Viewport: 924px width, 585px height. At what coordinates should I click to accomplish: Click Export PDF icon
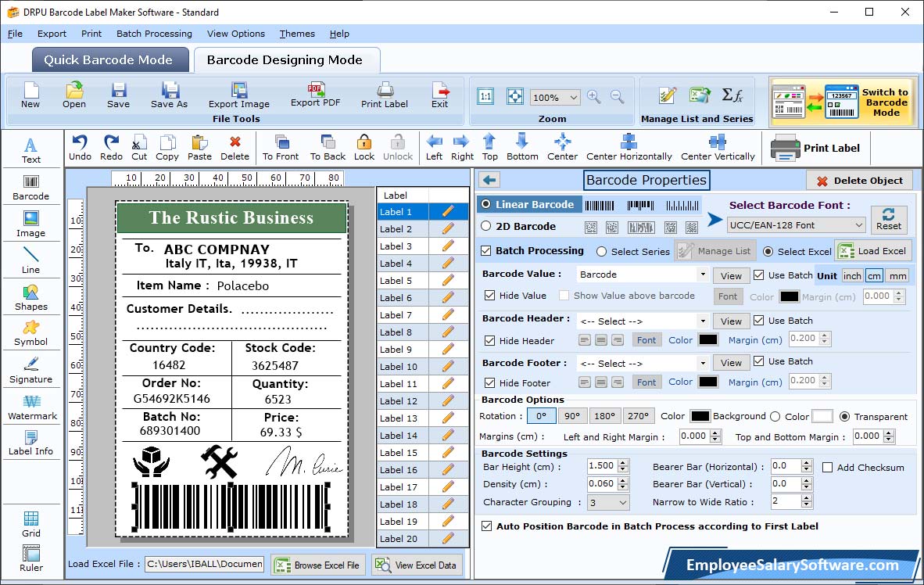(x=315, y=95)
